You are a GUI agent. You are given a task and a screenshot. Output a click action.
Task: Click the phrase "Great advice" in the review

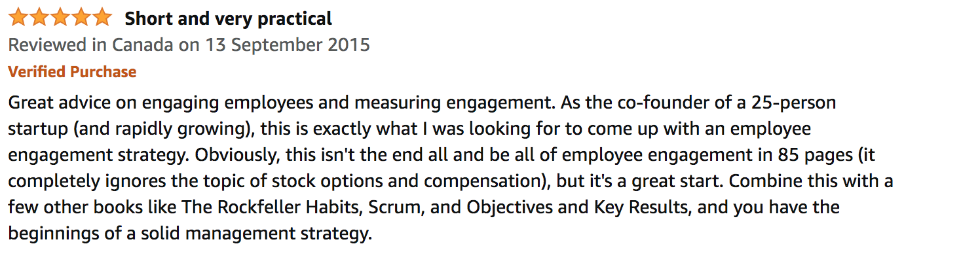(58, 103)
